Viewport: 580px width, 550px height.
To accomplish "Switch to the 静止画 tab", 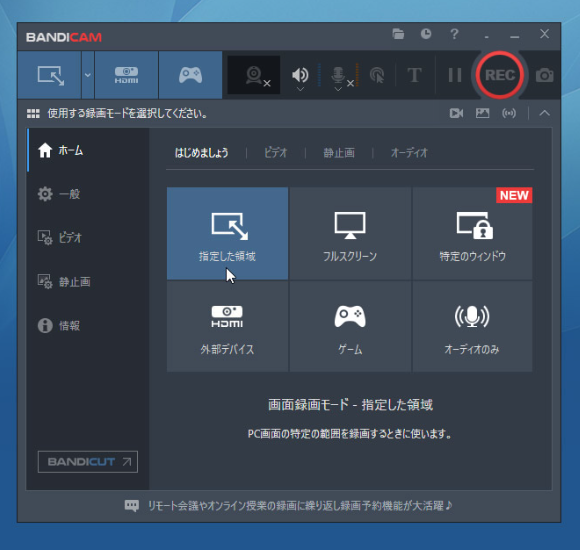I will (339, 153).
